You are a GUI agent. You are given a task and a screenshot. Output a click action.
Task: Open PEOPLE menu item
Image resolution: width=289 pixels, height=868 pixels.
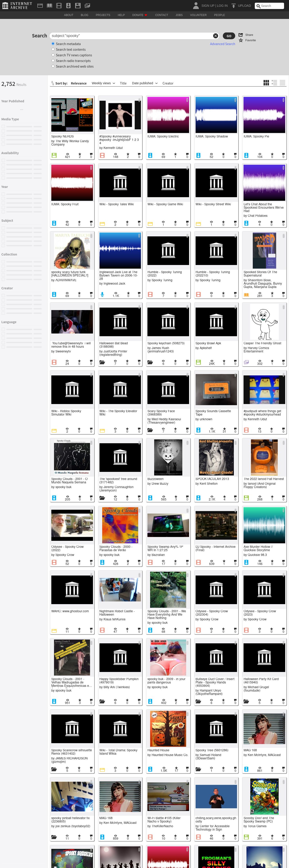219,15
